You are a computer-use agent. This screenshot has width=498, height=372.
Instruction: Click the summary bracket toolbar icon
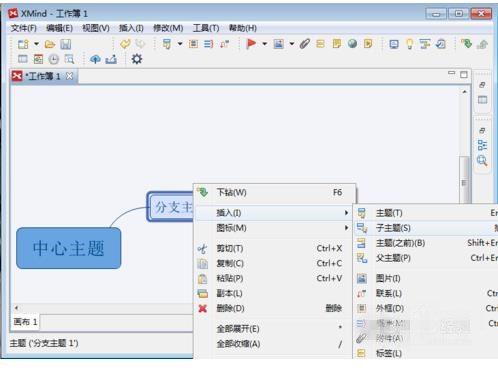coord(209,44)
